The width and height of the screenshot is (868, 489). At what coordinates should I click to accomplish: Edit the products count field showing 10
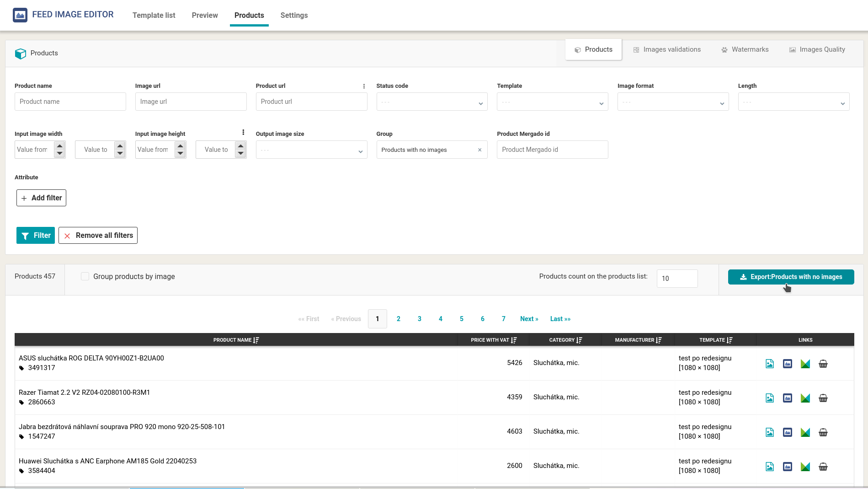click(x=677, y=278)
